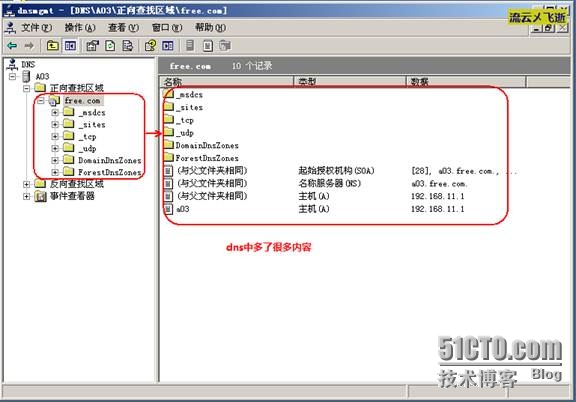Click the ForestDnsZones name in right pane
The width and height of the screenshot is (576, 402).
point(207,158)
